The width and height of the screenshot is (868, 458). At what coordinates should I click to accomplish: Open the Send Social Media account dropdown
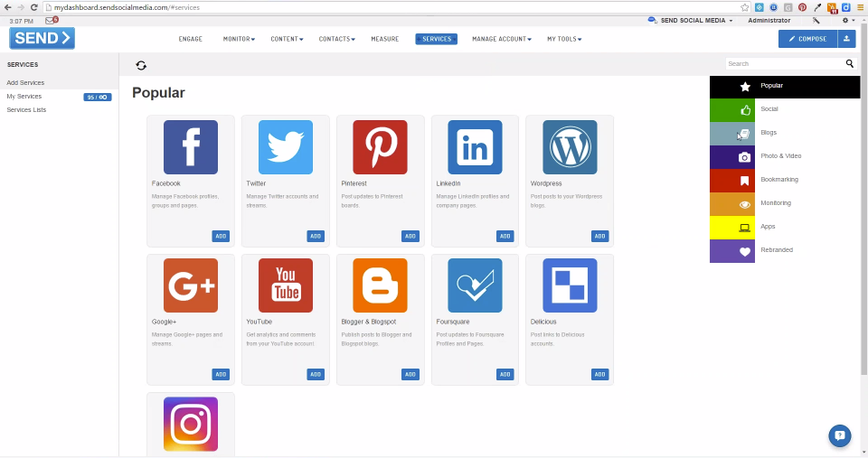pos(696,21)
